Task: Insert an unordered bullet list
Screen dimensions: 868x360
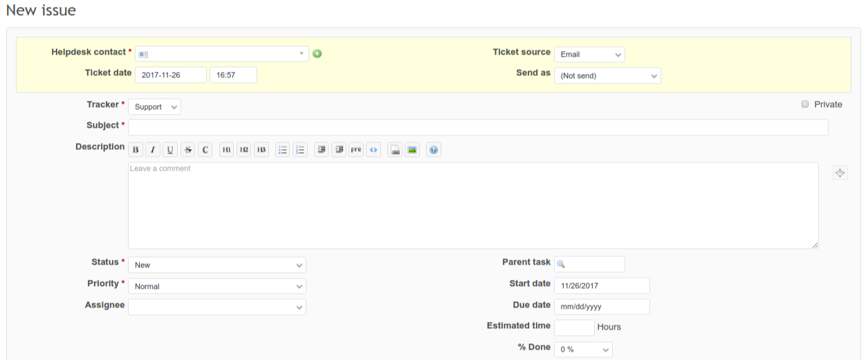Action: click(x=282, y=150)
